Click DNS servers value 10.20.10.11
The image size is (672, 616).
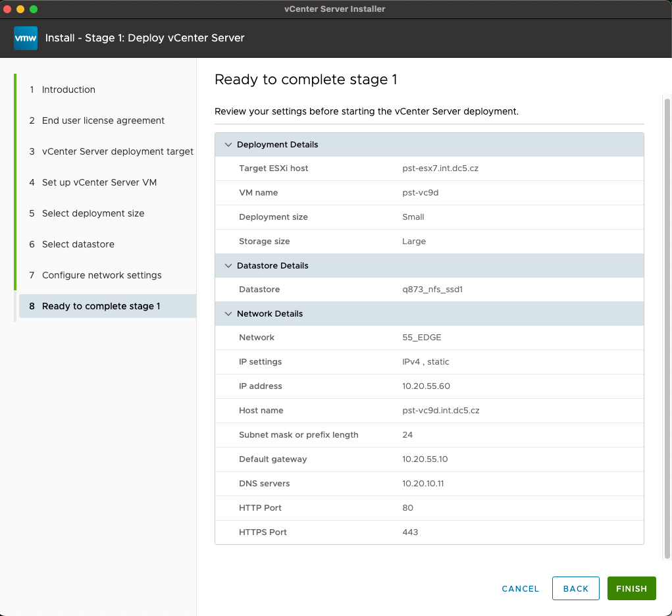tap(423, 484)
